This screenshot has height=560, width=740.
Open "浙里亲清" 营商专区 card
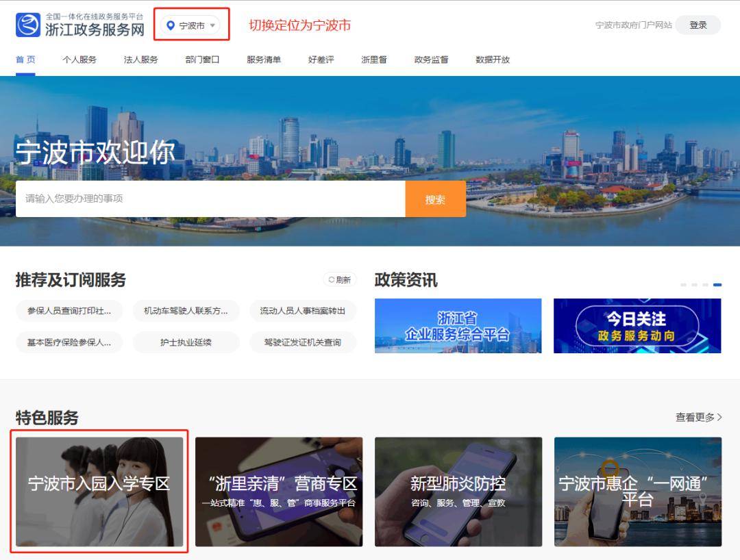(x=279, y=492)
